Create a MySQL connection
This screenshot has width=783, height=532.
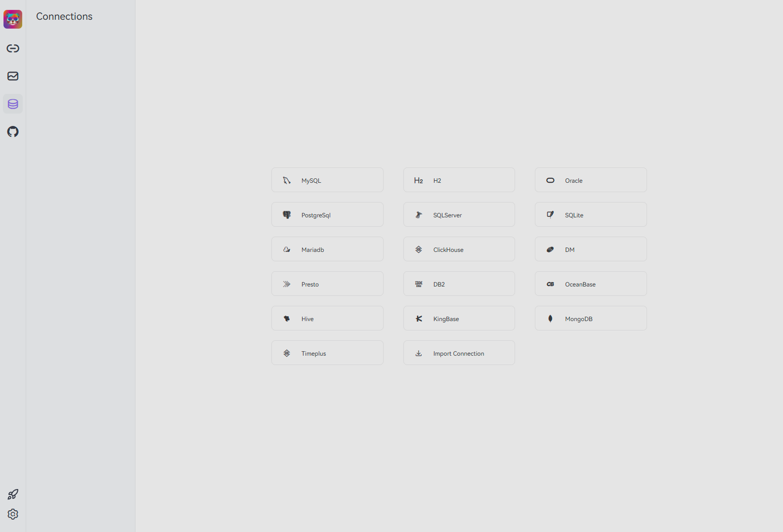[327, 180]
